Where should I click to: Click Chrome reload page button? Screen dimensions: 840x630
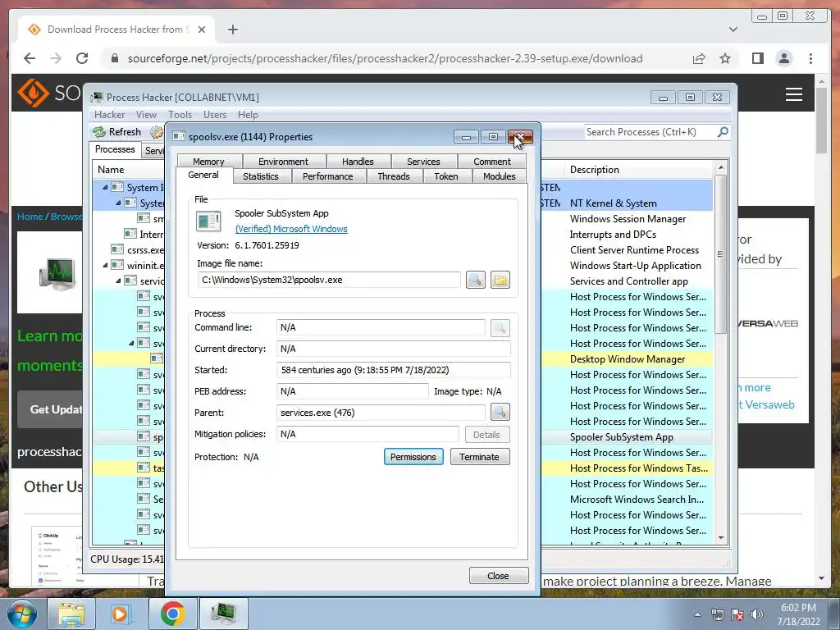pos(82,58)
